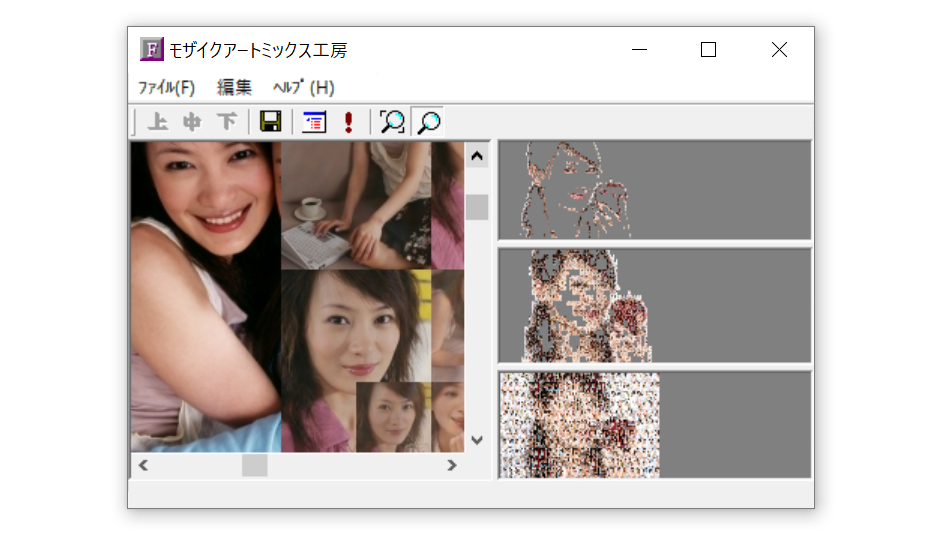Click the red exclamation mark icon
Screen dimensions: 950x540
pos(348,122)
